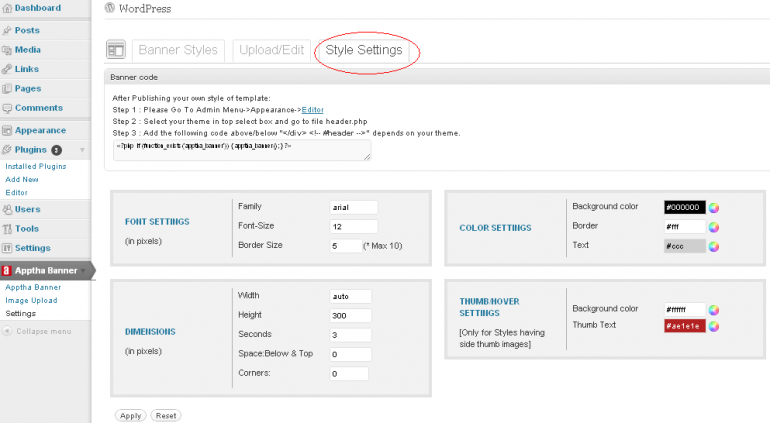Open the Apptha Banner submenu link
Screen dimensions: 770x423
point(33,287)
